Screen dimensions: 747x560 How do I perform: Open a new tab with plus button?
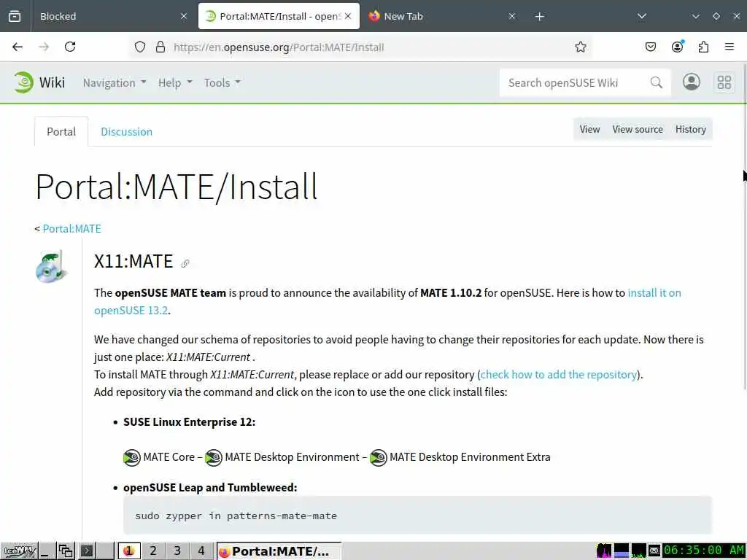[x=539, y=17]
